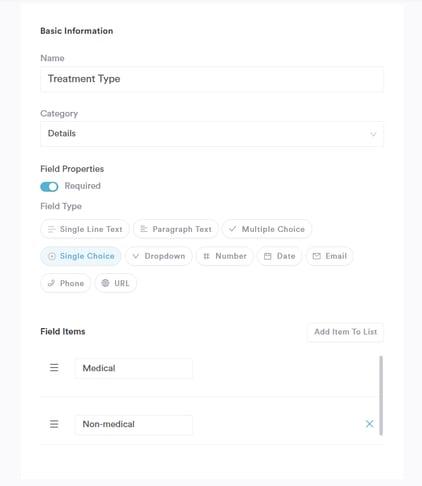Click the calendar icon on the Date type

[x=267, y=256]
